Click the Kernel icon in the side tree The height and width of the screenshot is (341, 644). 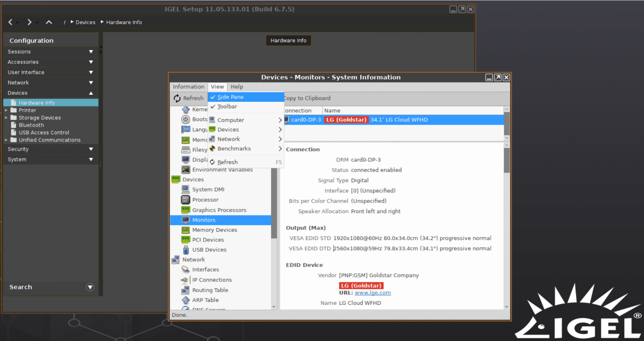coord(186,110)
